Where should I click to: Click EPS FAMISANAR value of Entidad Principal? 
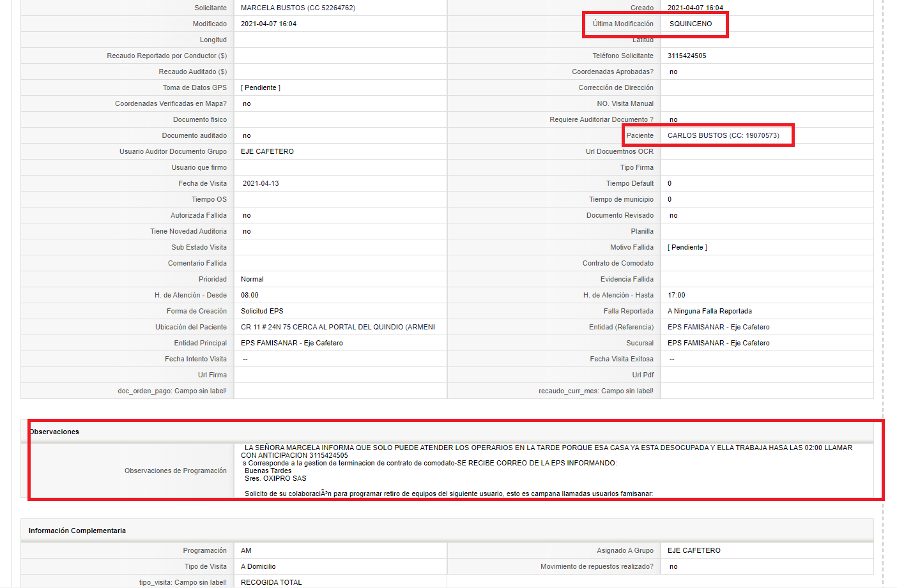(x=292, y=343)
